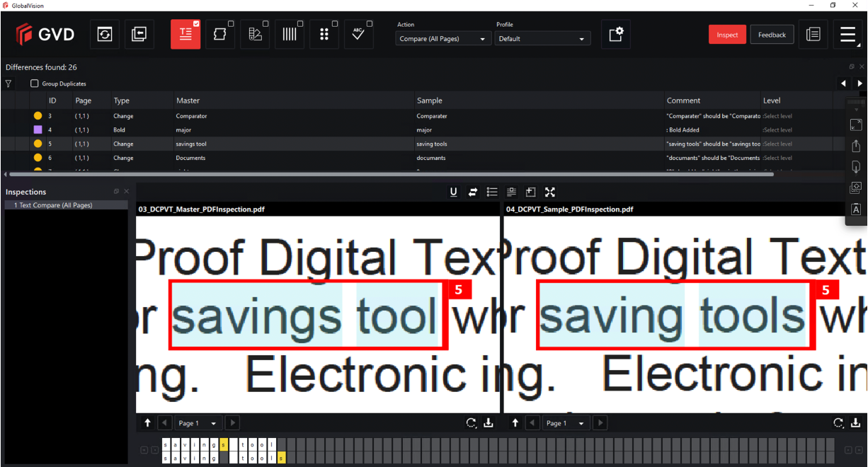Open the inspection settings gear icon
The height and width of the screenshot is (467, 868).
(616, 35)
